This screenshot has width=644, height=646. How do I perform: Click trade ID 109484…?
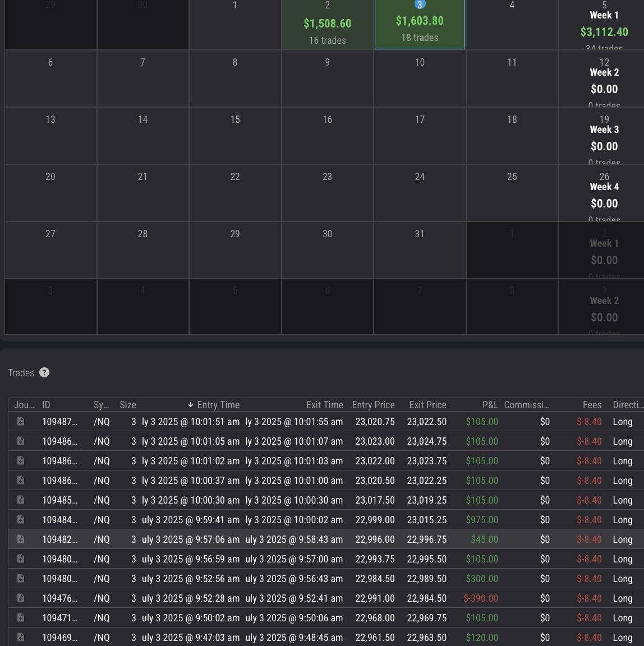coord(60,519)
